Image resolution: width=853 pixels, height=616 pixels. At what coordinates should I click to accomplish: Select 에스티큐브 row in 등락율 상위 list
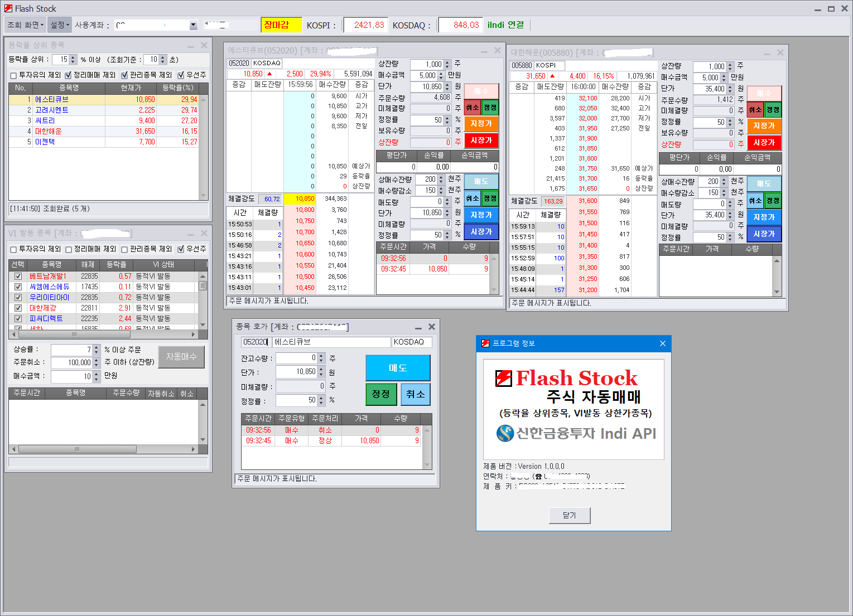(104, 99)
